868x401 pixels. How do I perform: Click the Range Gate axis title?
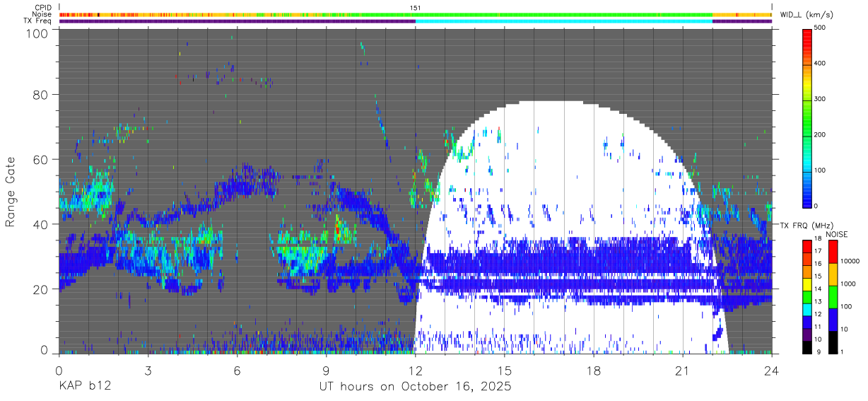pos(11,192)
